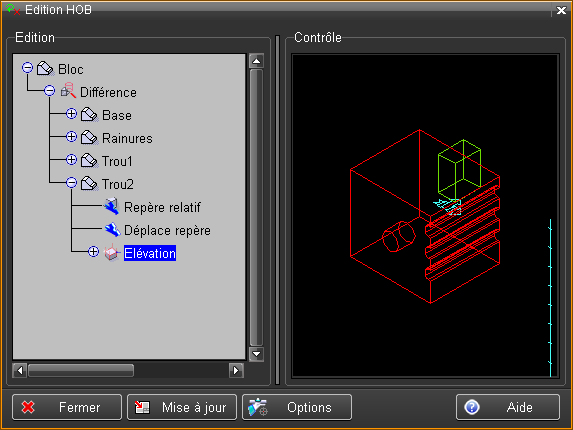The width and height of the screenshot is (573, 430).
Task: Open the Options button
Action: pyautogui.click(x=297, y=407)
